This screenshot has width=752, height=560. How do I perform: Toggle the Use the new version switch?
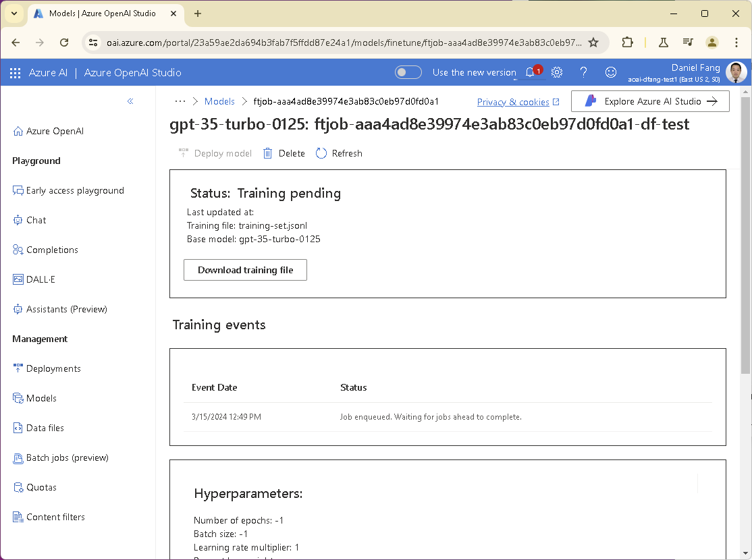pos(408,72)
